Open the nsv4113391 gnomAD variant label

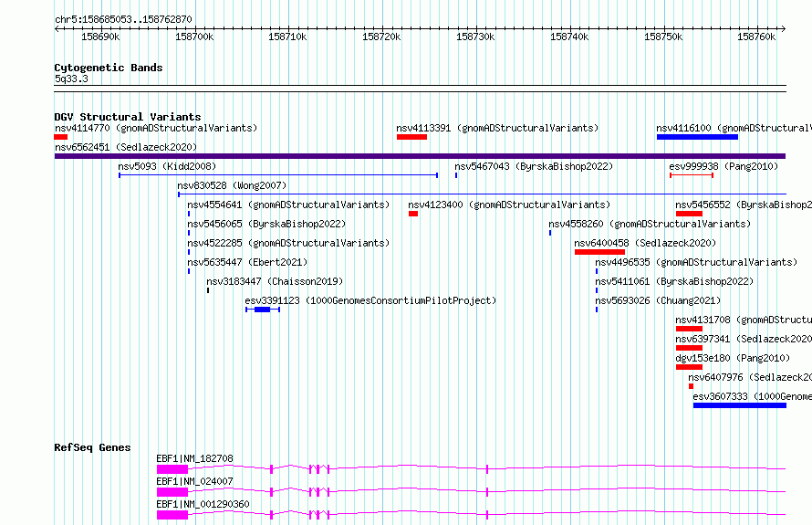pos(497,128)
